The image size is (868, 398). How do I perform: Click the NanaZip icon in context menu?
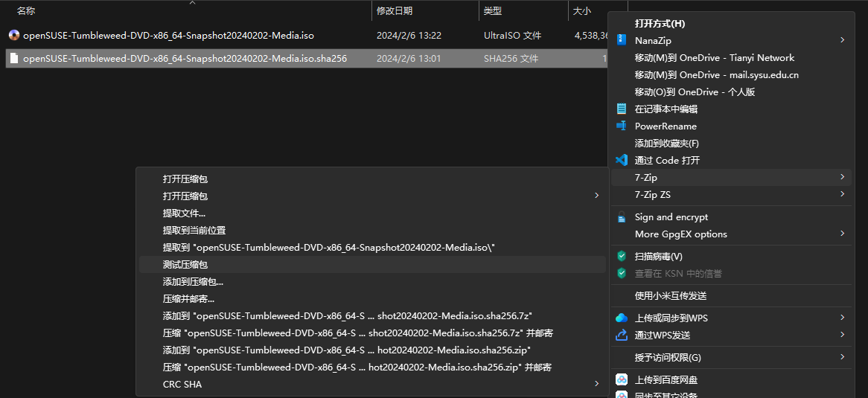point(622,40)
